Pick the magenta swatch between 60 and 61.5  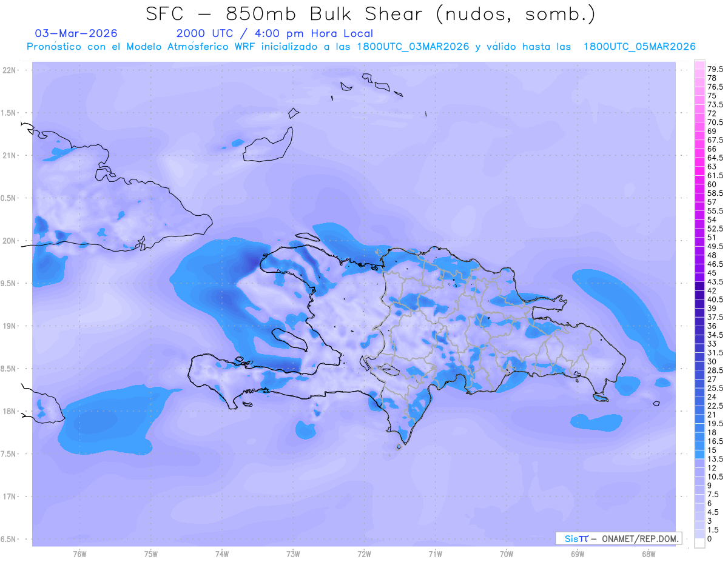(699, 180)
